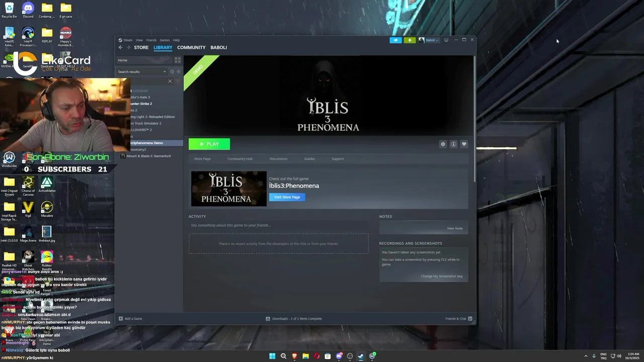Open the ActiveMatter desktop shortcut
The image size is (644, 362).
click(47, 185)
